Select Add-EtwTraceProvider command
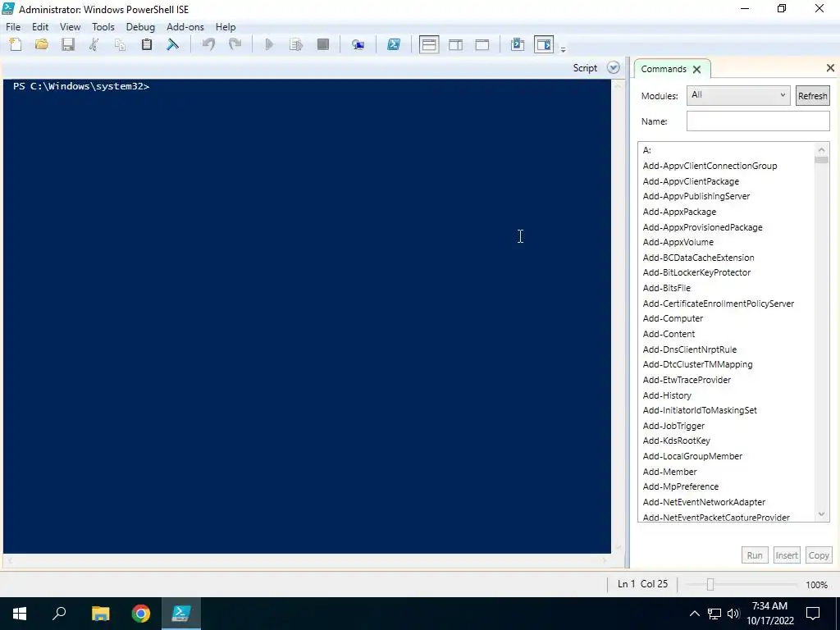This screenshot has width=840, height=630. (x=687, y=380)
